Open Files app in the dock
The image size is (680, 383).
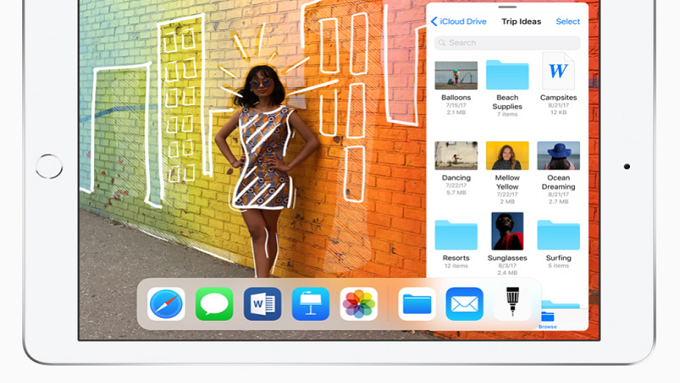point(417,304)
